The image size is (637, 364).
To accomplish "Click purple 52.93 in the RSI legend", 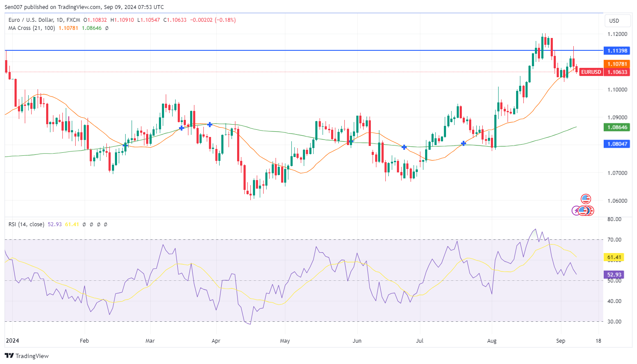I will pos(55,224).
